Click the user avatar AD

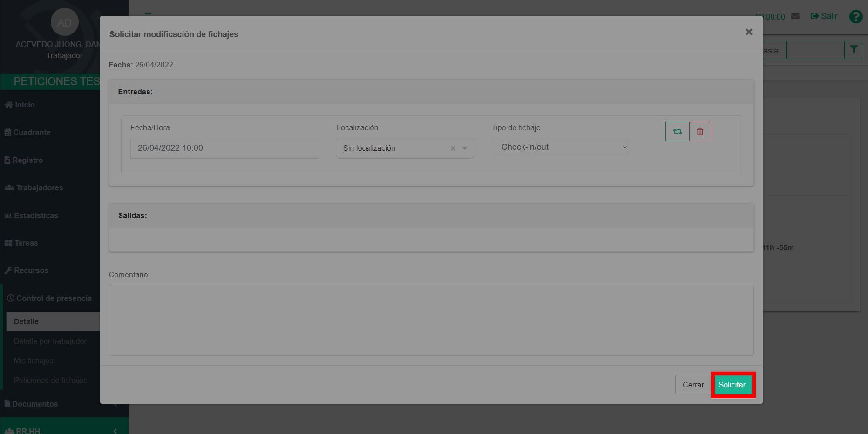pos(64,22)
